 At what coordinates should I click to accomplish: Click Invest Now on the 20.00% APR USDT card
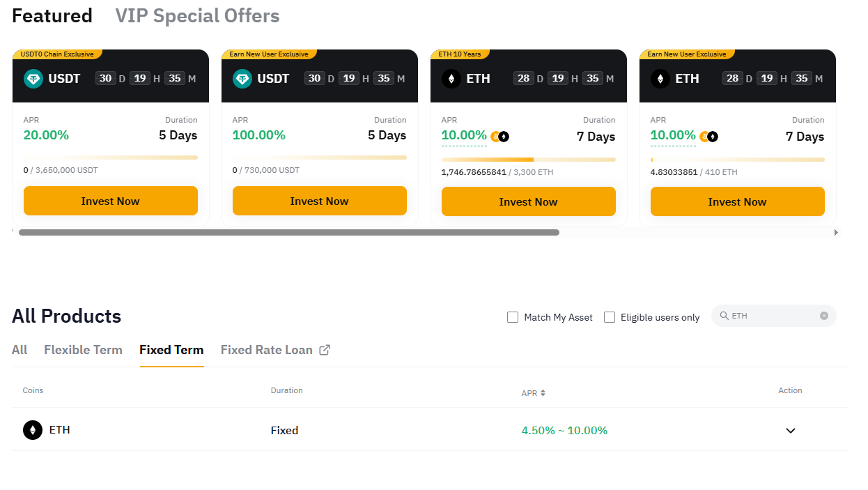click(x=111, y=201)
